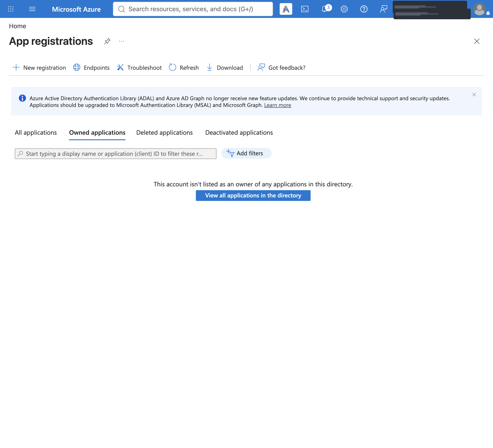Close the App registrations blade
The height and width of the screenshot is (448, 493).
477,41
